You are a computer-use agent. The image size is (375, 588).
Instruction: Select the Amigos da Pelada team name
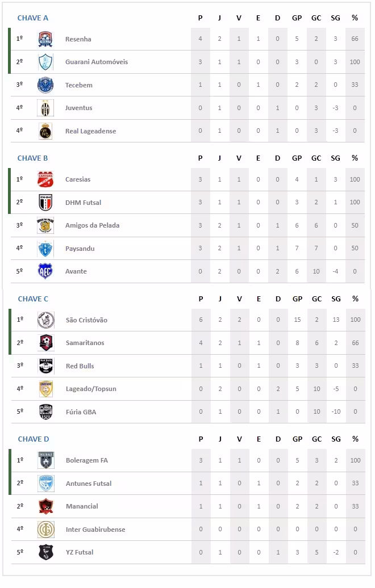(x=92, y=225)
